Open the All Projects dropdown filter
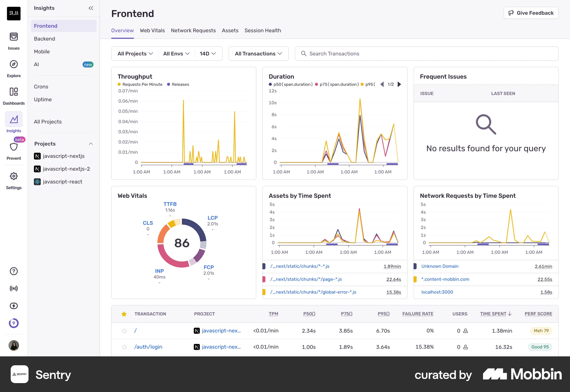570x392 pixels. coord(135,53)
